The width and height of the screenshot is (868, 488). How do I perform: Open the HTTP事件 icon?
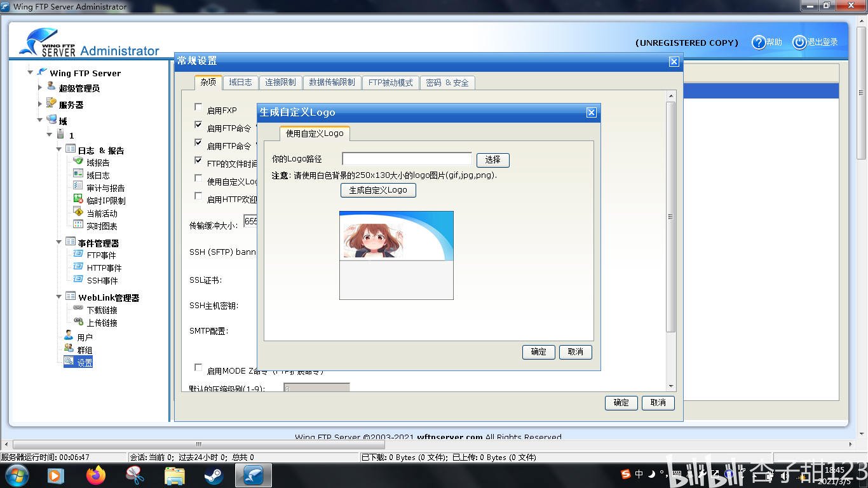78,266
